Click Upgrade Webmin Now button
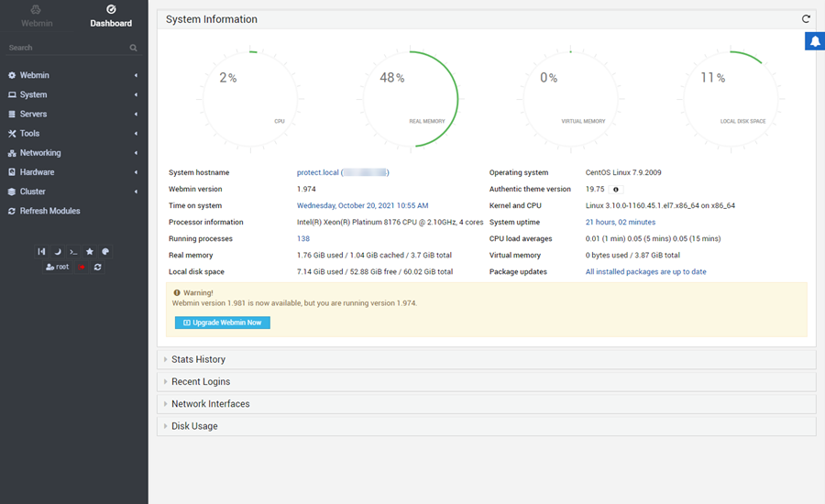The width and height of the screenshot is (825, 504). (223, 323)
